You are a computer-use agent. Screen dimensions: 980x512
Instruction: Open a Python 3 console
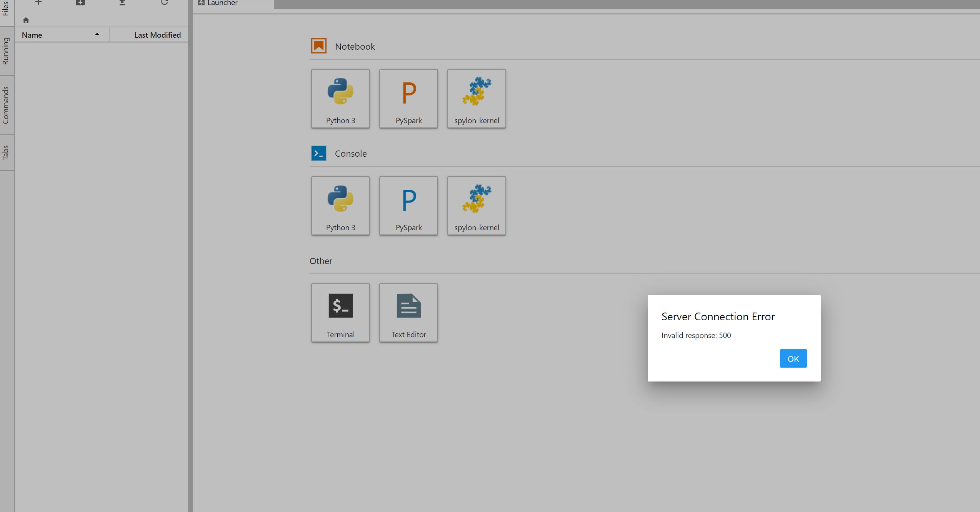point(340,205)
